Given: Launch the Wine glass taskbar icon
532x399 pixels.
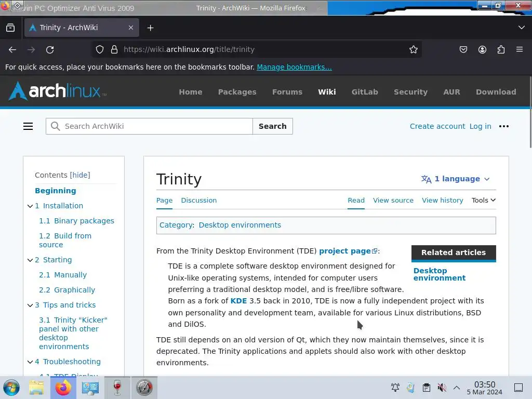Looking at the screenshot, I should (117, 388).
